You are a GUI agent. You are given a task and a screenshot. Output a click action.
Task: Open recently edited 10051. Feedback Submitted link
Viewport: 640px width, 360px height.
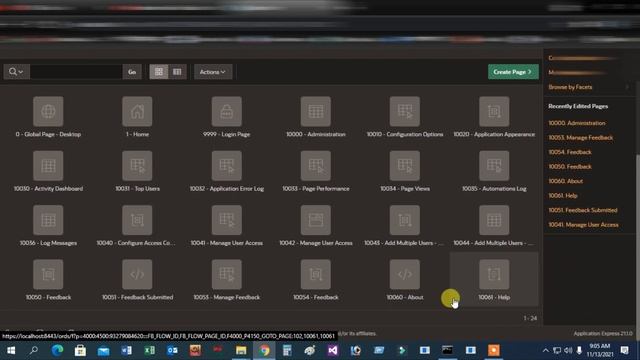[x=582, y=210]
